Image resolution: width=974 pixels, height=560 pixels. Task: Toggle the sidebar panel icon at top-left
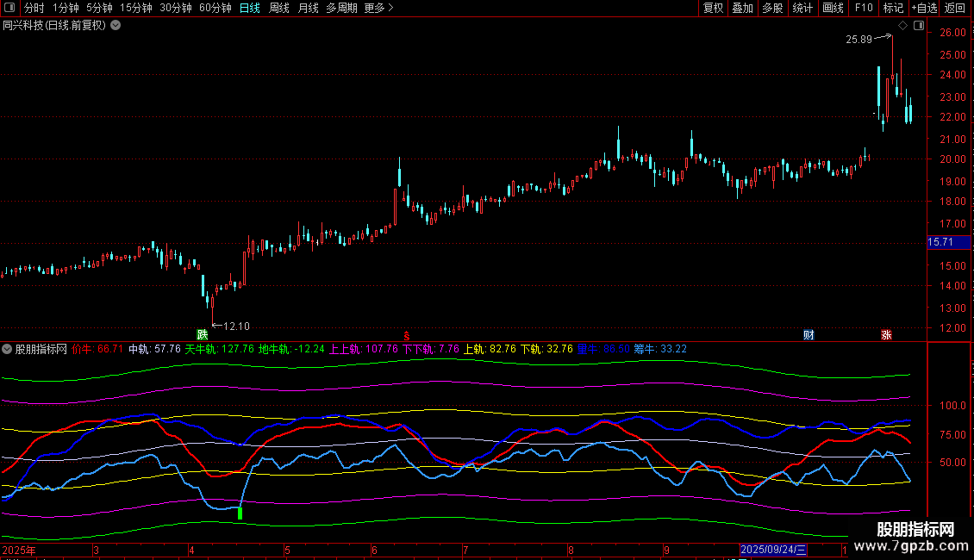pos(9,9)
